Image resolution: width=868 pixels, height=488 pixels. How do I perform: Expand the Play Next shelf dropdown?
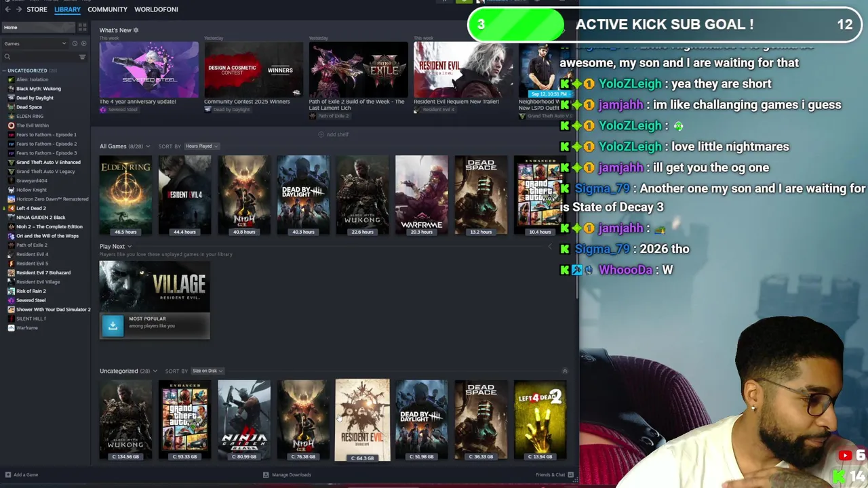(129, 247)
